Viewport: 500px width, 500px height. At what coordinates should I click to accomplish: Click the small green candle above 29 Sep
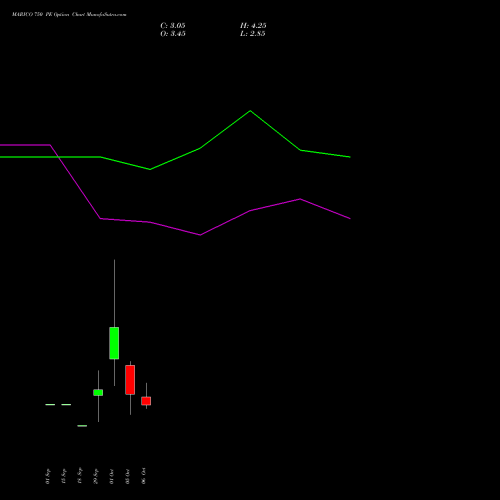click(x=98, y=393)
